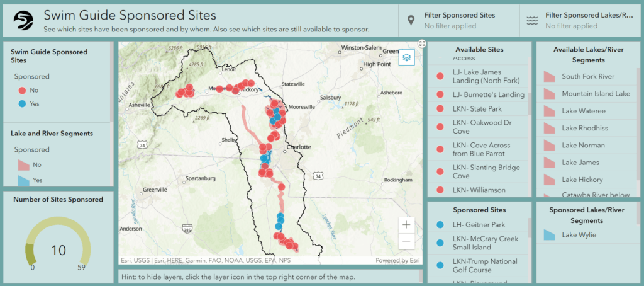Screen dimensions: 644x286
Task: Select LJ- Burnette's Landing site
Action: 479,94
